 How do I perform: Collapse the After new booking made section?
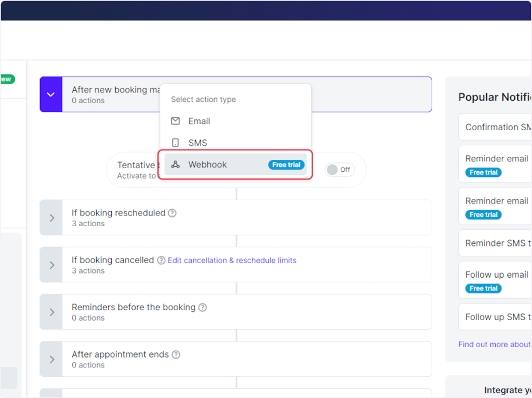click(51, 94)
